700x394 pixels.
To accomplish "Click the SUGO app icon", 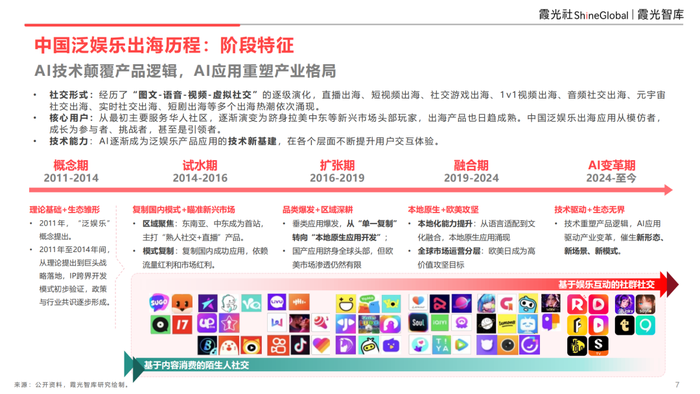I will pyautogui.click(x=159, y=303).
